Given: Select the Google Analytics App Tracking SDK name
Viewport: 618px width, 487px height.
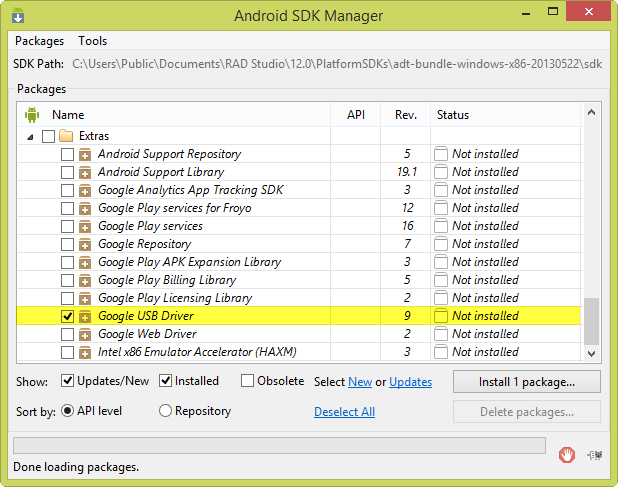Looking at the screenshot, I should [x=190, y=190].
